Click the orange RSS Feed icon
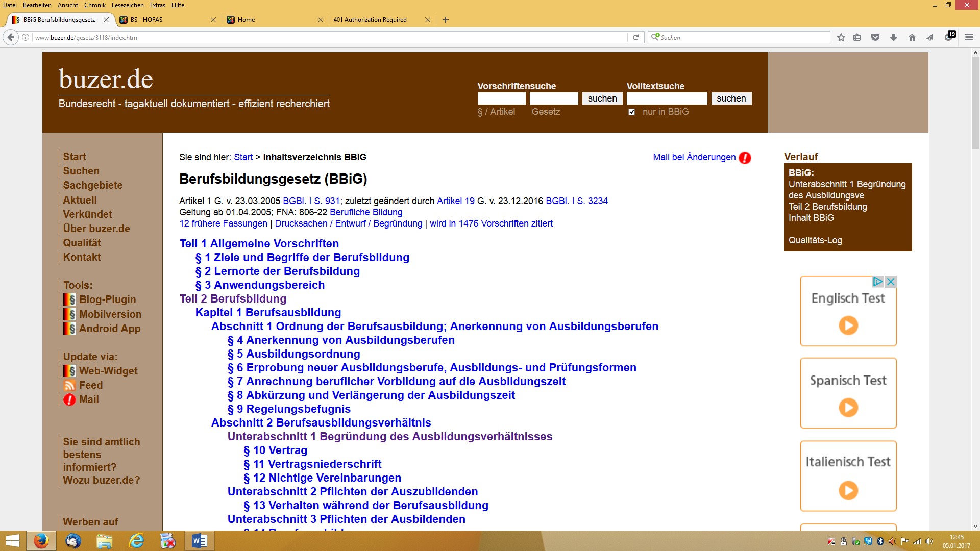 point(69,386)
